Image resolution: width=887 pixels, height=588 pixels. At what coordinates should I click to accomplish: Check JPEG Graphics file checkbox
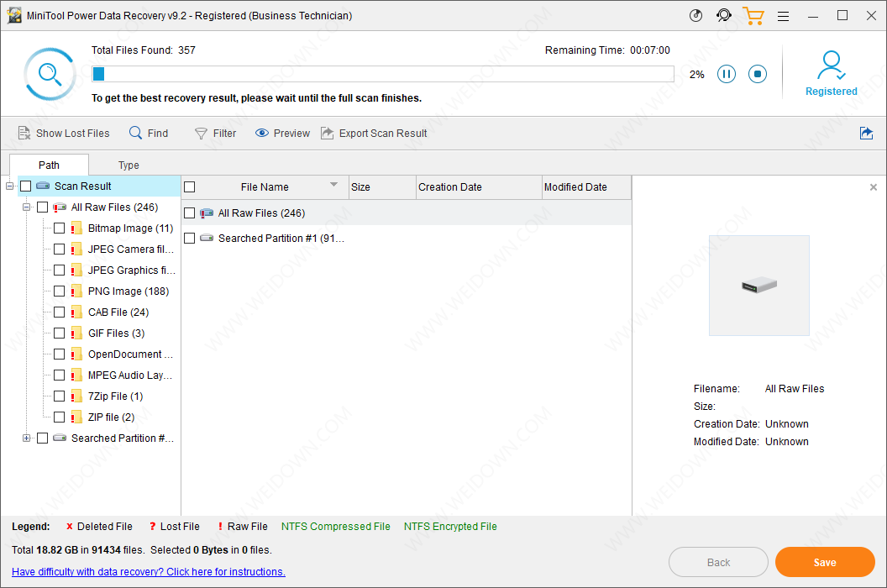point(60,270)
